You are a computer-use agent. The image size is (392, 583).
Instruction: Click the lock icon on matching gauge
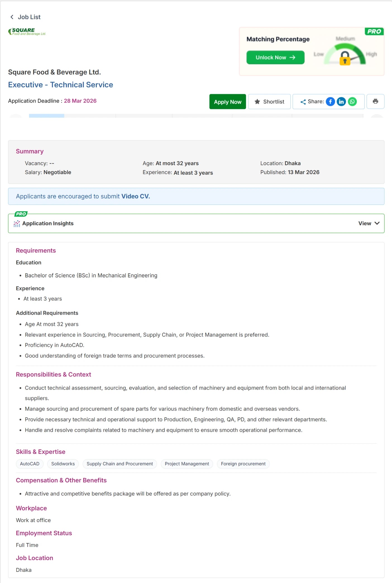click(x=345, y=58)
